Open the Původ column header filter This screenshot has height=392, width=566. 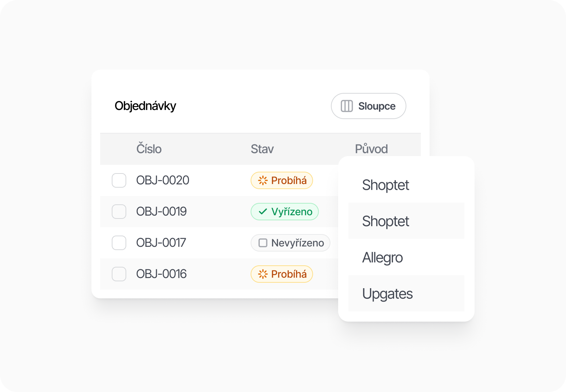pos(371,149)
